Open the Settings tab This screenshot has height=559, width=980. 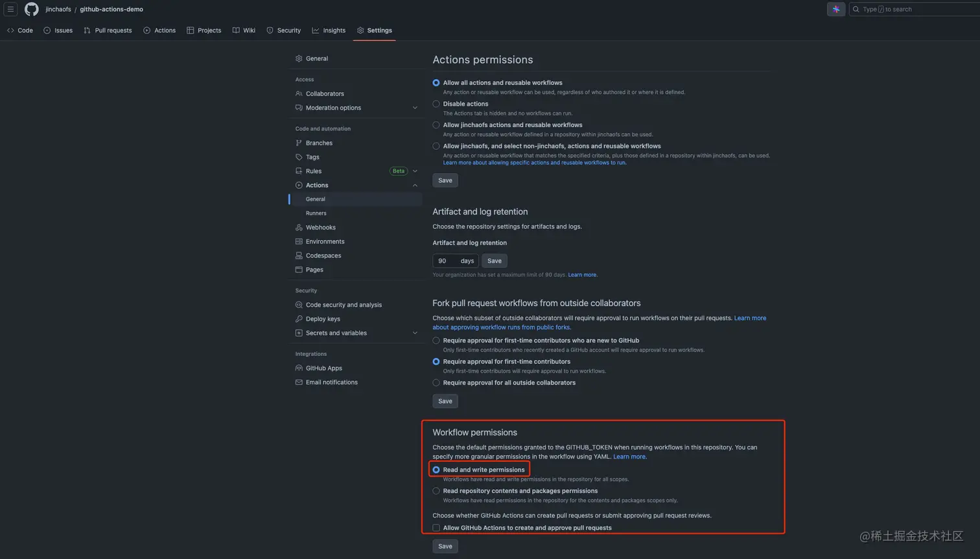click(375, 30)
